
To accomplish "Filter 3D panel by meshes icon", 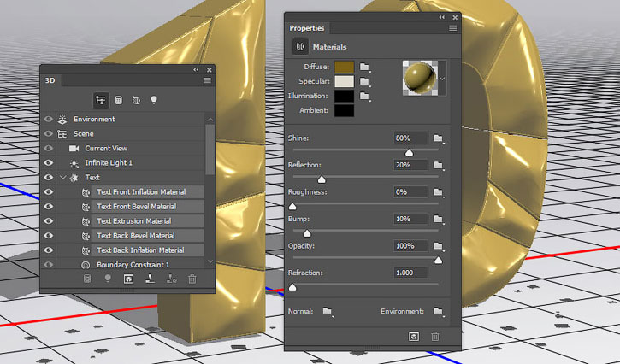I will [x=118, y=100].
